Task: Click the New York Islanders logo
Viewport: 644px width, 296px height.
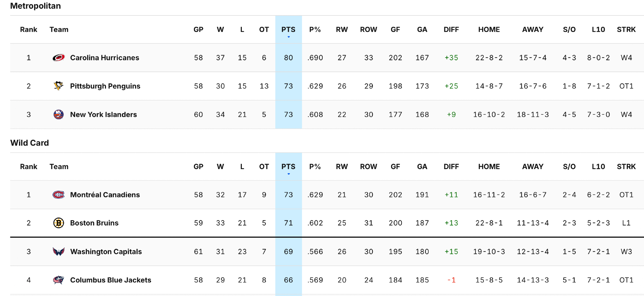Action: click(x=59, y=114)
